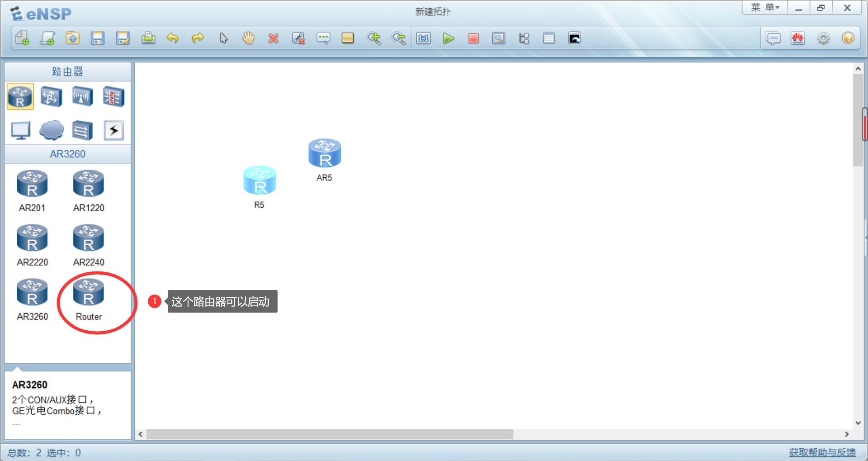868x461 pixels.
Task: Select the hand pan tool
Action: tap(248, 38)
